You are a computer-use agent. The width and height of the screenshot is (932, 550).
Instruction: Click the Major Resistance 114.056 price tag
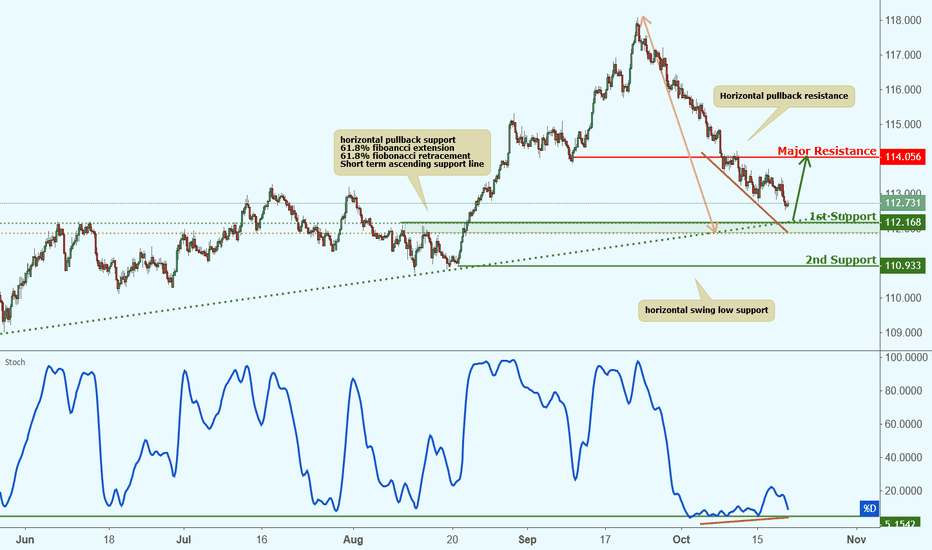(x=902, y=157)
